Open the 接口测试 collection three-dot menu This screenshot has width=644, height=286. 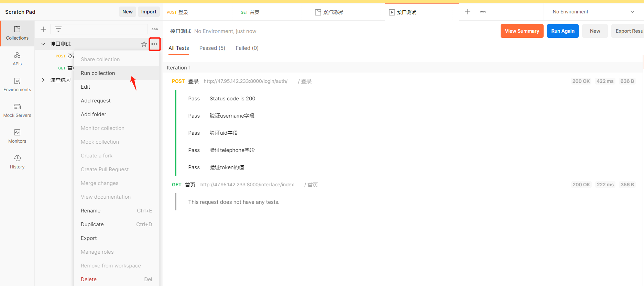154,44
